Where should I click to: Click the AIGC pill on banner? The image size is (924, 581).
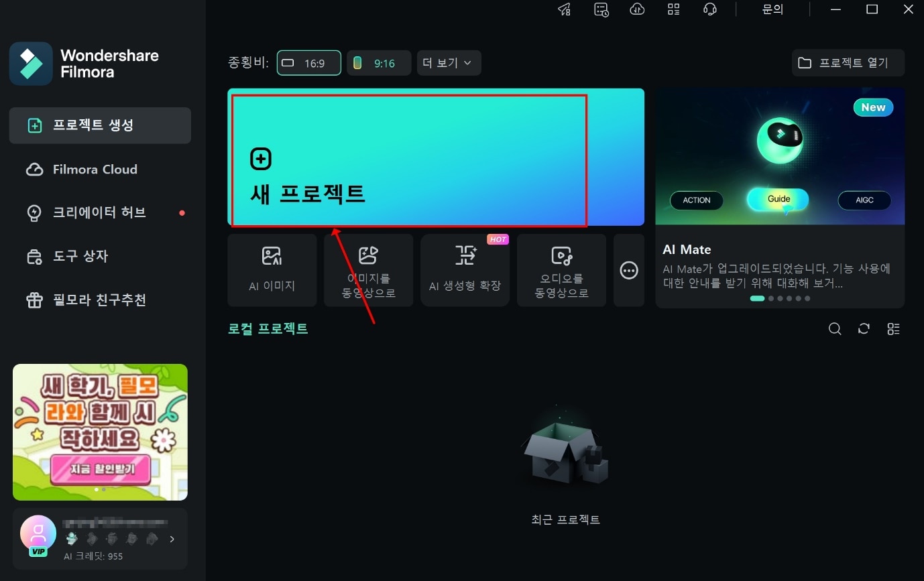coord(864,200)
